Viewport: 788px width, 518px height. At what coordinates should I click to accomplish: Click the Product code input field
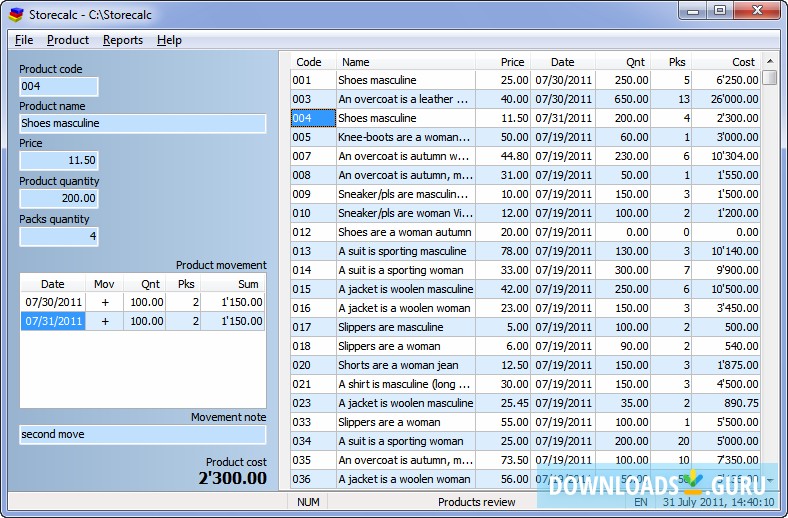pos(59,86)
